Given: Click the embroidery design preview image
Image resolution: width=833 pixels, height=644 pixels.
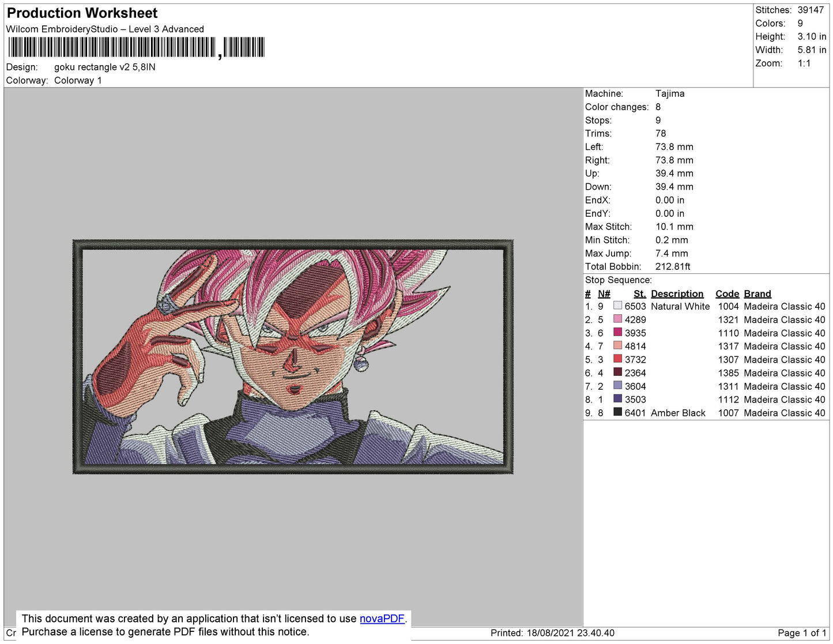Looking at the screenshot, I should tap(293, 356).
